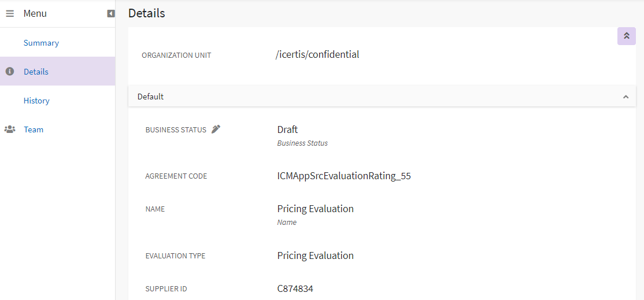644x300 pixels.
Task: Open the History page
Action: pyautogui.click(x=36, y=101)
